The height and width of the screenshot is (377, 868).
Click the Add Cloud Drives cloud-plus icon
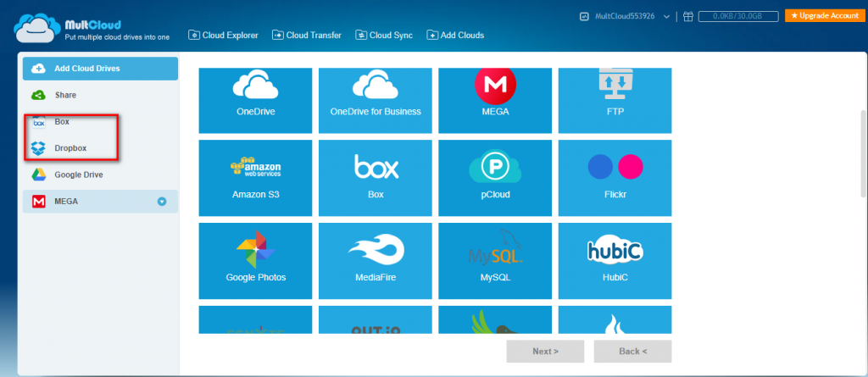pos(38,69)
